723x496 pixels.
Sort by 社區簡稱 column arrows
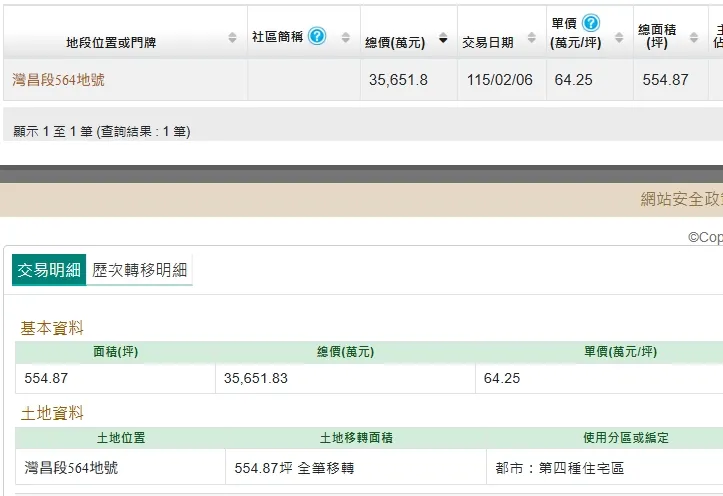pyautogui.click(x=346, y=38)
